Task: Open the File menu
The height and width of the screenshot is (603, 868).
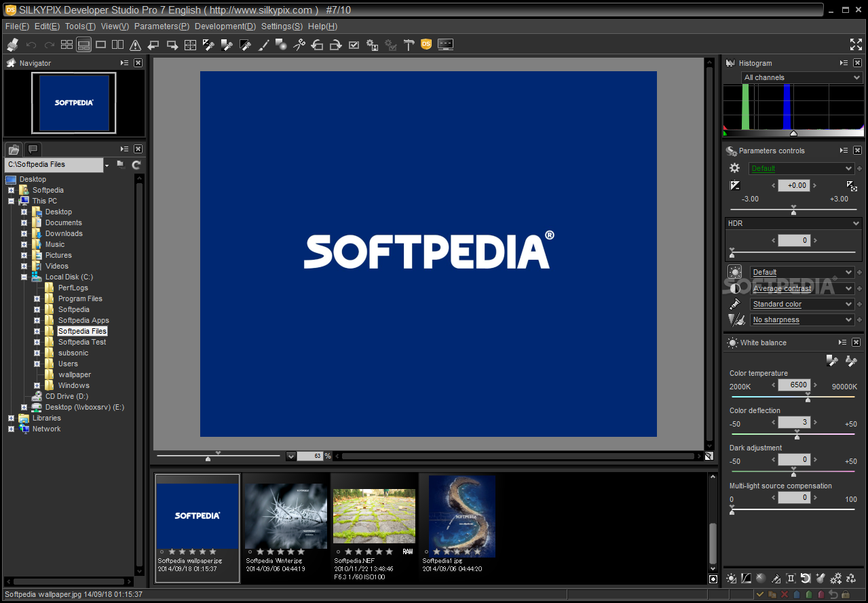Action: (17, 26)
